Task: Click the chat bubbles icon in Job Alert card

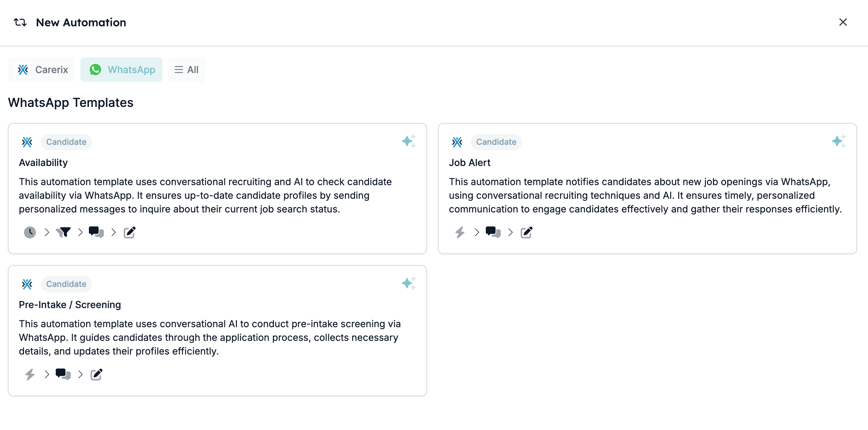Action: 493,232
